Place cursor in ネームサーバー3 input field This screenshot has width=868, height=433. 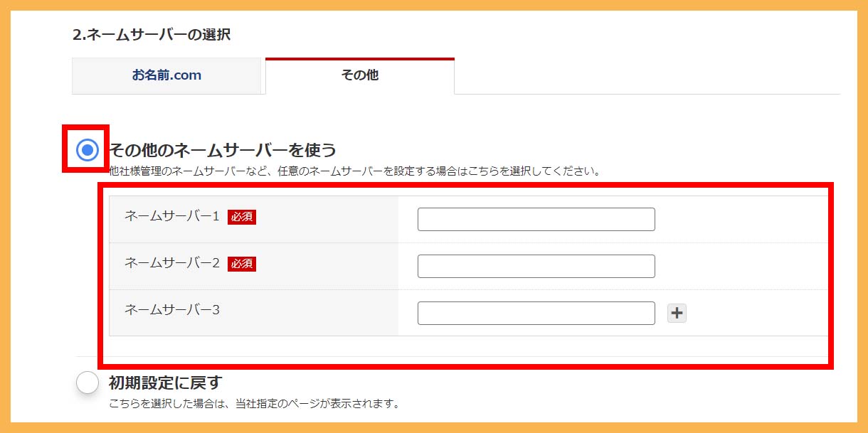[x=536, y=313]
